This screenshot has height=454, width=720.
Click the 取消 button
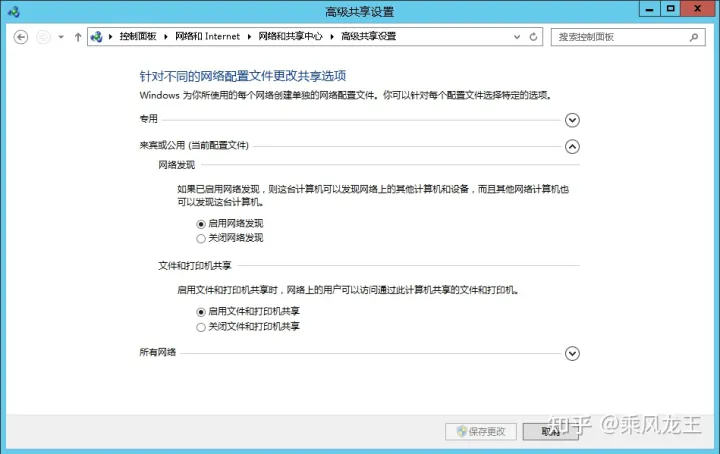550,432
